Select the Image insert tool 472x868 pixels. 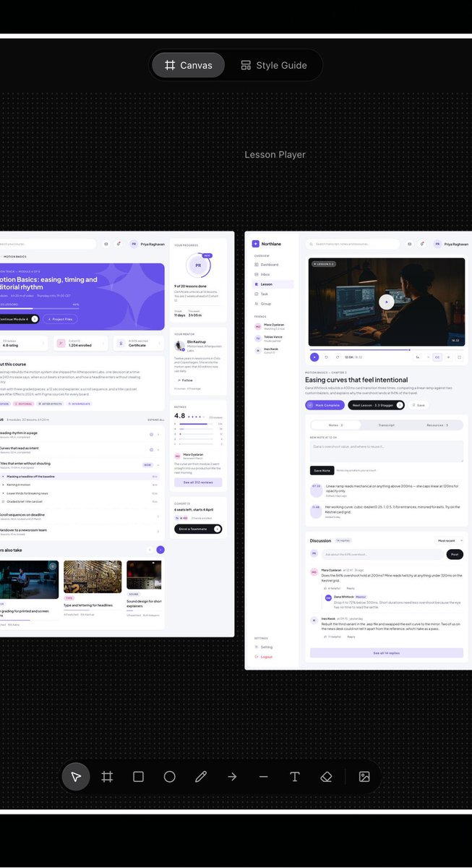364,777
